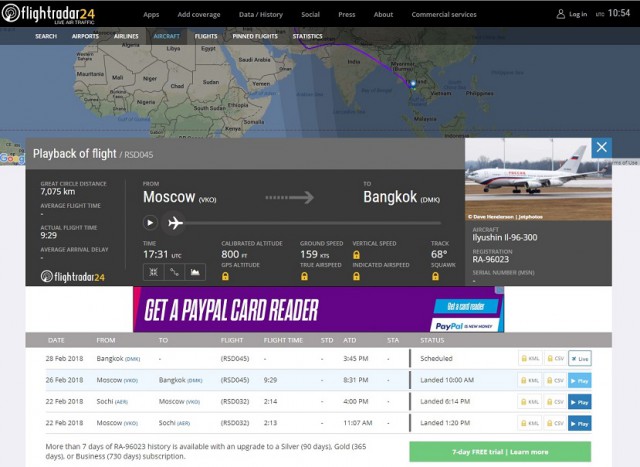
Task: Click the PayPal advertisement banner
Action: coord(318,309)
